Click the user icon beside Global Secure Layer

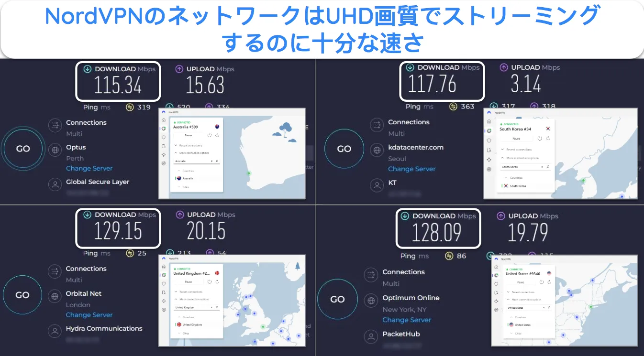point(55,184)
